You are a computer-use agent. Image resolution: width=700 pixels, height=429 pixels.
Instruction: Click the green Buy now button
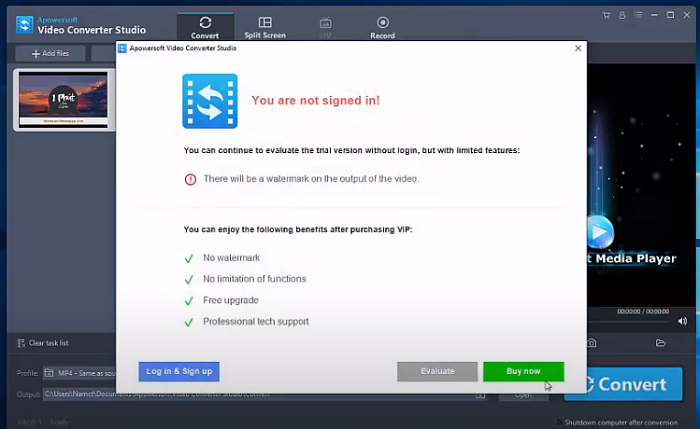(523, 371)
